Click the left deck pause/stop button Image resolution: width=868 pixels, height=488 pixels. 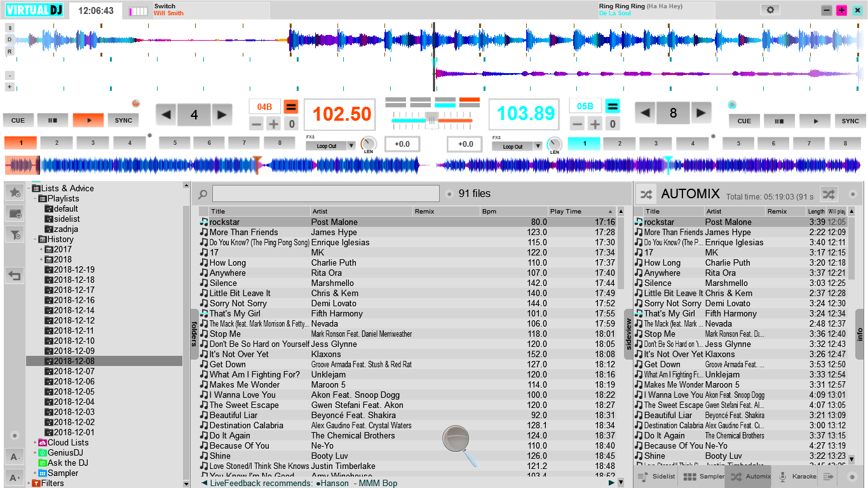click(x=53, y=120)
